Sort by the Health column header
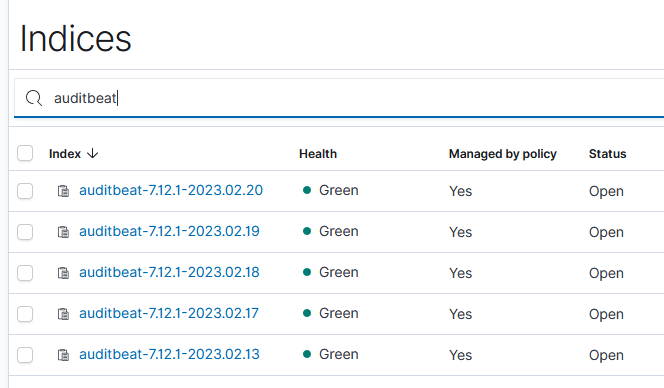Image resolution: width=664 pixels, height=388 pixels. point(318,154)
